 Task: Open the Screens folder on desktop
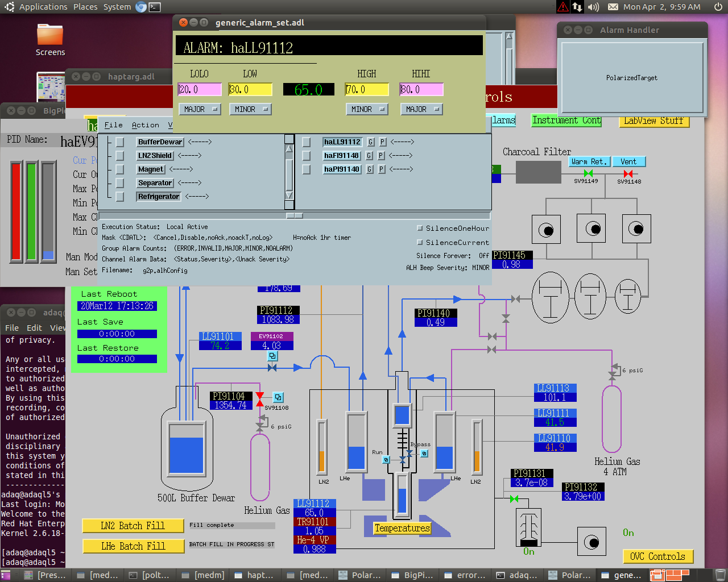point(50,40)
